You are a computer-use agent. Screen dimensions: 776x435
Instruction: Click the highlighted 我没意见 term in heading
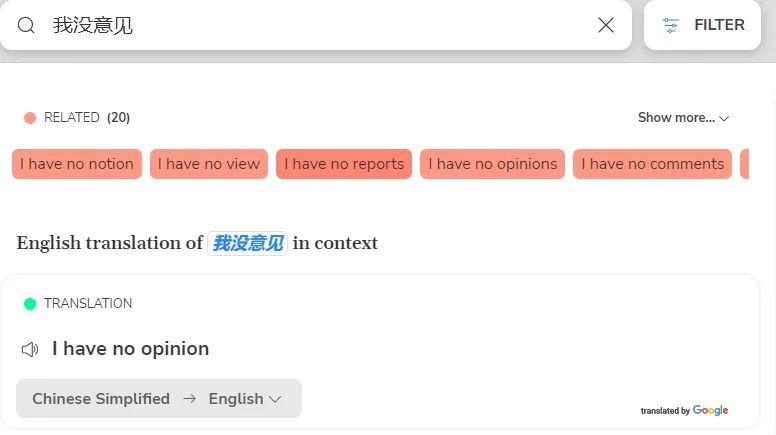(x=248, y=243)
